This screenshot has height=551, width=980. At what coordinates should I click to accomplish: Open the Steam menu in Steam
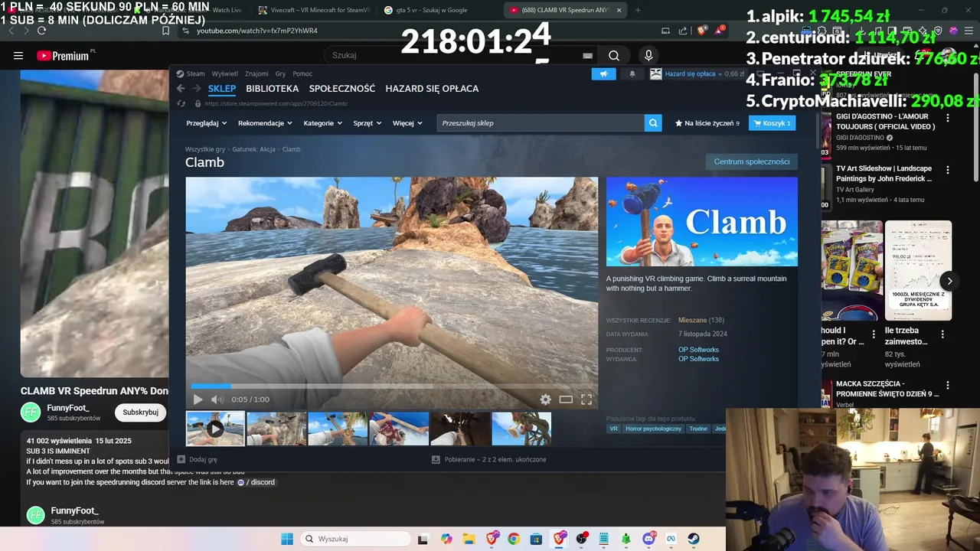(196, 73)
